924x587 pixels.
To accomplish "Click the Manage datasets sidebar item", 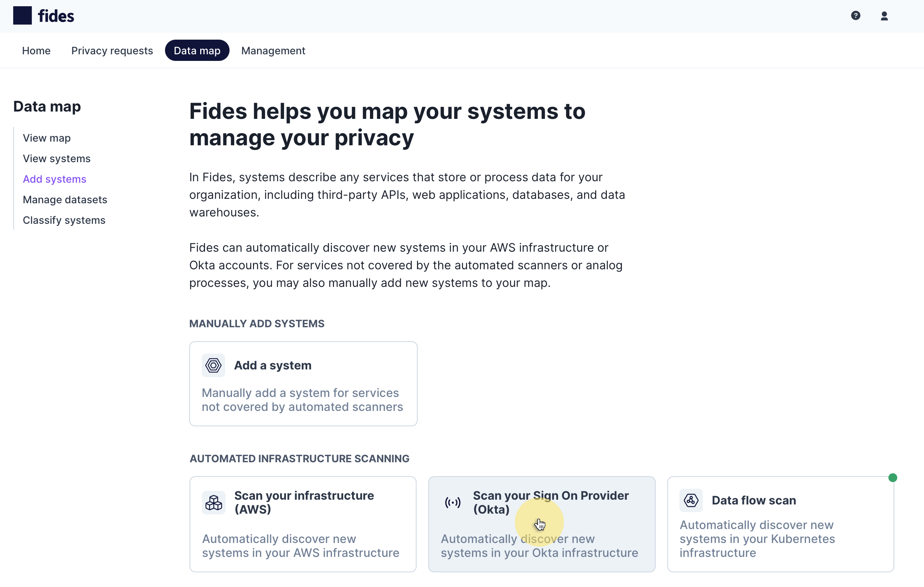I will click(x=65, y=200).
